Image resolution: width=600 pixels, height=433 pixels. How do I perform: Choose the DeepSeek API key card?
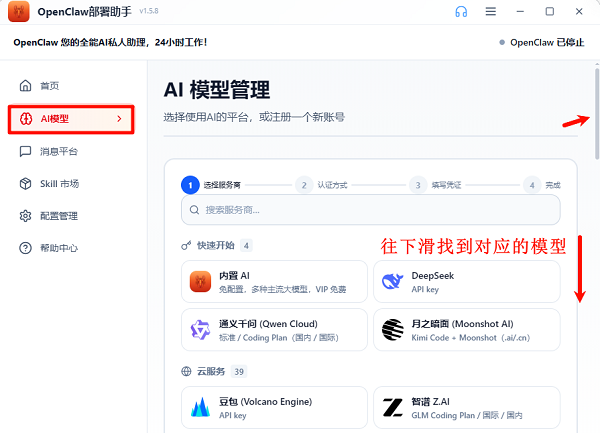(x=467, y=282)
